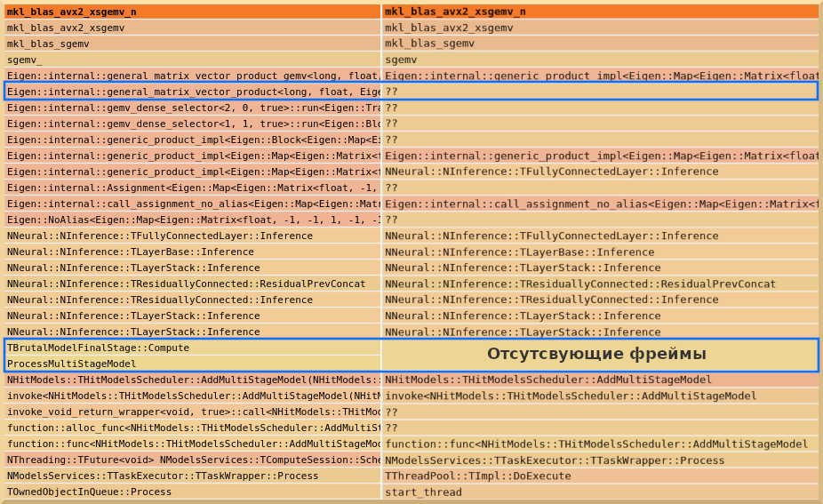
Task: Select left TResiduallyConnected::ResidualPrevConcat frame
Action: [192, 284]
